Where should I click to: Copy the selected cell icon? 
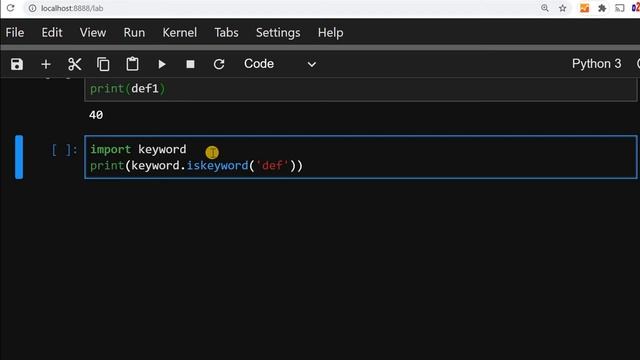coord(103,64)
